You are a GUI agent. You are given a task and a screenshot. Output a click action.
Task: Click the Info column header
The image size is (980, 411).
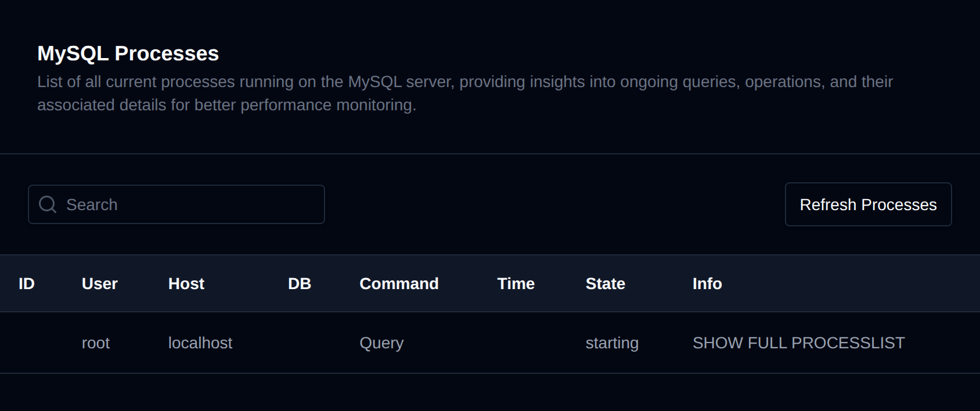[x=707, y=283]
